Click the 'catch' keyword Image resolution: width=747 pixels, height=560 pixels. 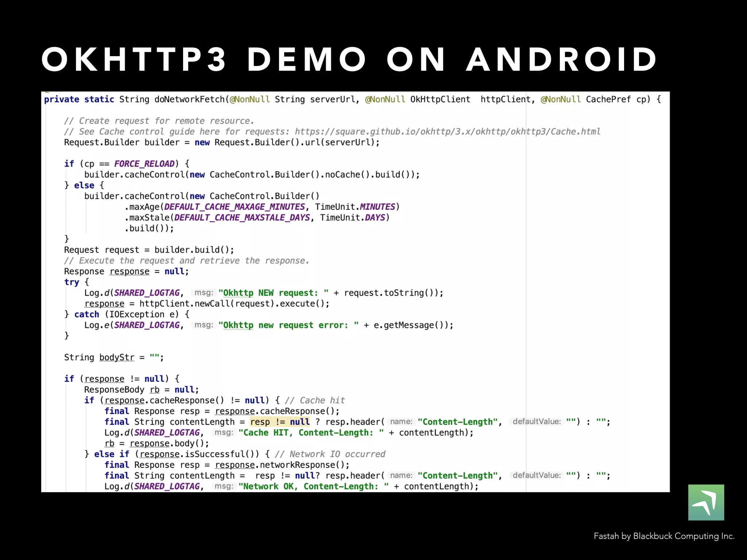86,314
